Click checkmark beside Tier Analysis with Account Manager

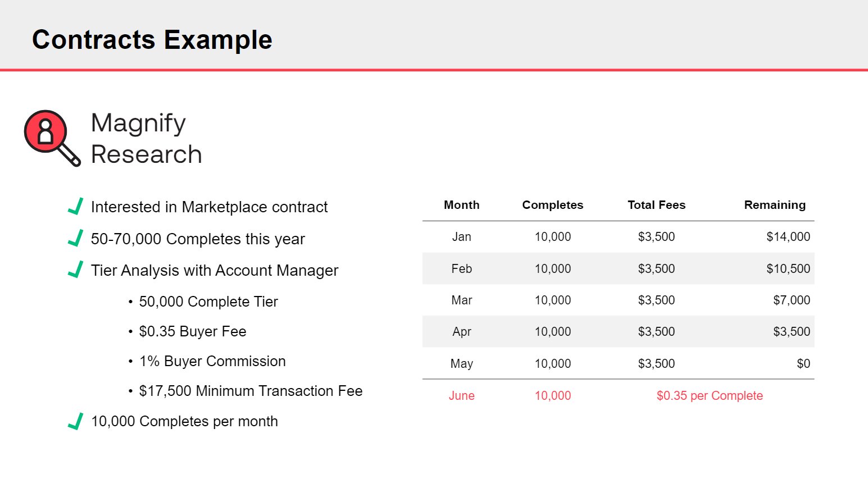(x=76, y=270)
